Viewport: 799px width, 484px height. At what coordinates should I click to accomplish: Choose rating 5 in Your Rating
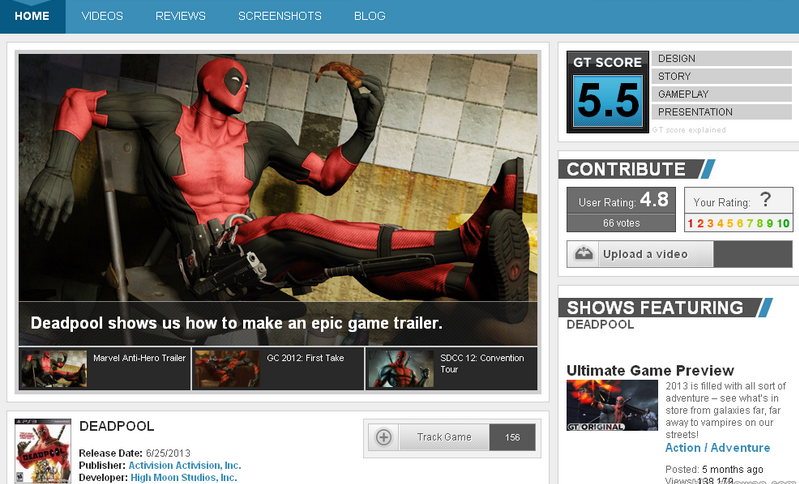[729, 223]
